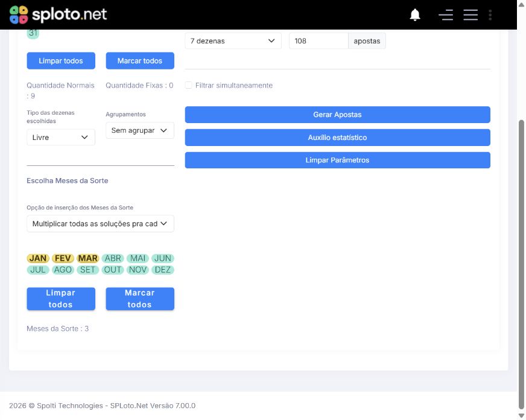Click Marcar todos under the month chips
Screen dimensions: 526x420
140,299
